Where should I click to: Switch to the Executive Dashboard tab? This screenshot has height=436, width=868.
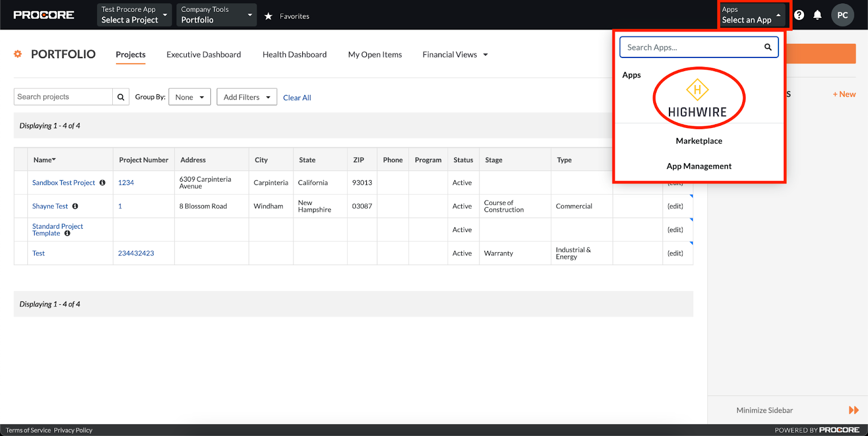click(203, 55)
